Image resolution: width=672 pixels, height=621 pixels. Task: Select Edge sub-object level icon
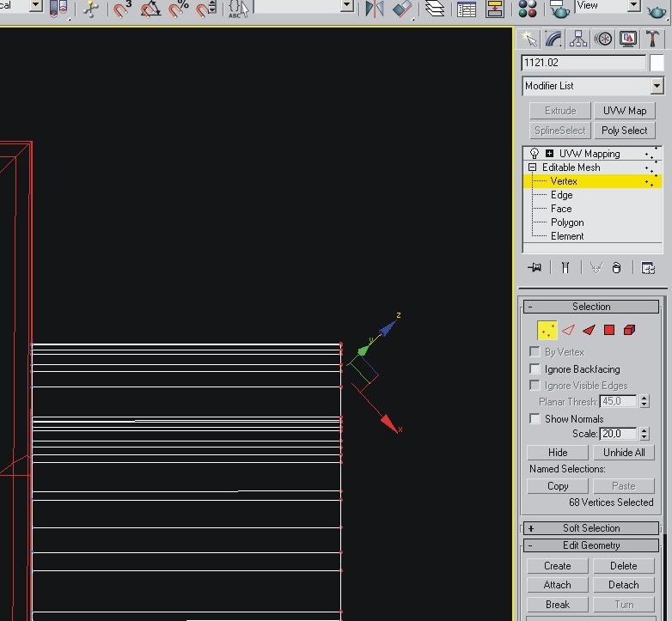568,330
